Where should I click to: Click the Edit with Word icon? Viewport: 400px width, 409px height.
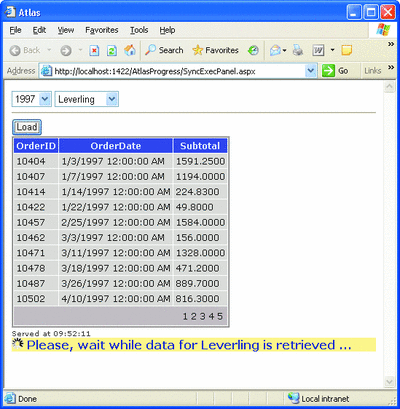[x=318, y=51]
